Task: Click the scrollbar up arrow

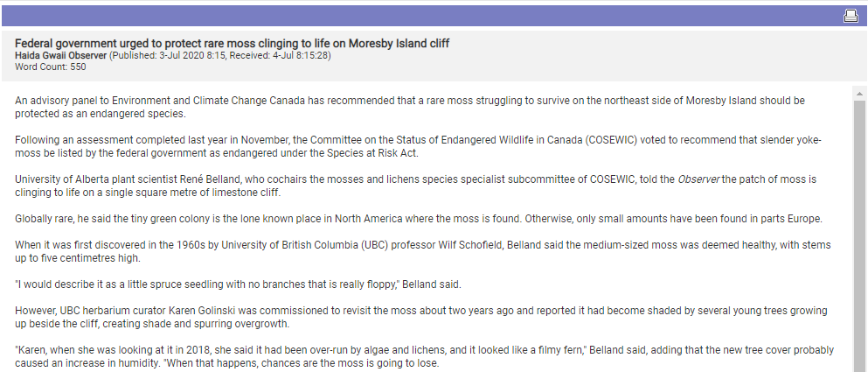Action: tap(859, 93)
